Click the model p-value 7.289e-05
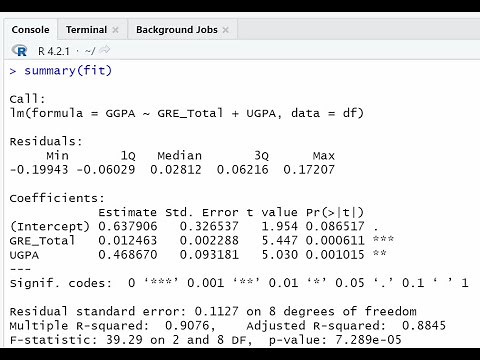The image size is (480, 360). [x=368, y=340]
